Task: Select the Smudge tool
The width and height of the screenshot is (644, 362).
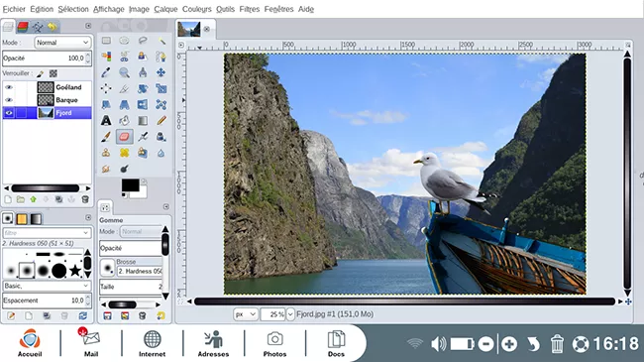Action: [106, 169]
